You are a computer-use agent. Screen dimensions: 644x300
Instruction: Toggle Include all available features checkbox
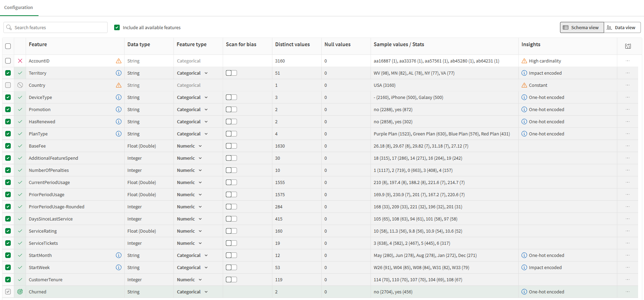pos(117,27)
